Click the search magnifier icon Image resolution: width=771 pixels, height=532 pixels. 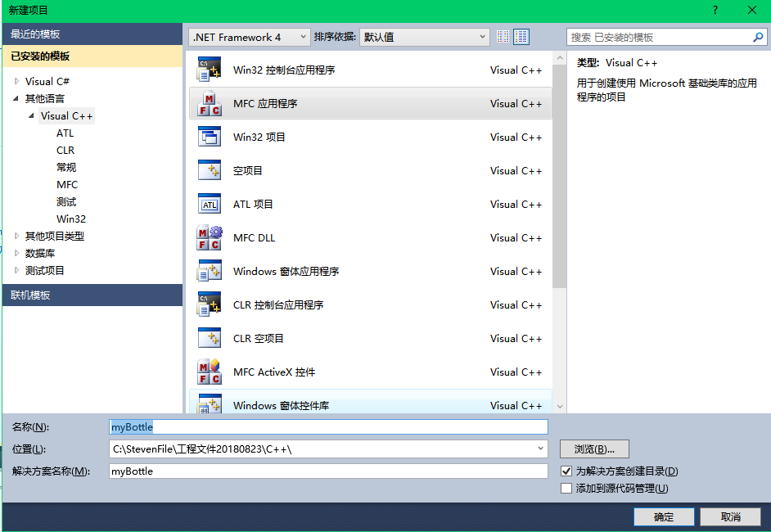point(758,37)
